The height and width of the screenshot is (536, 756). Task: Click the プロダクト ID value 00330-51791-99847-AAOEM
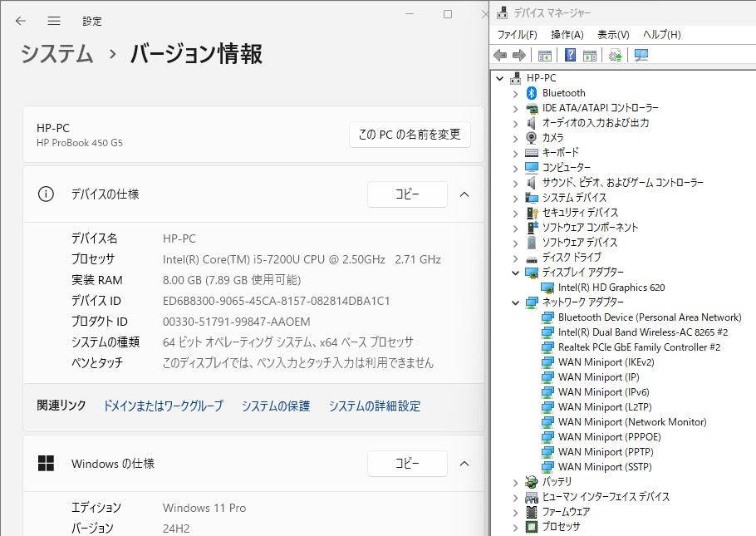[x=236, y=322]
